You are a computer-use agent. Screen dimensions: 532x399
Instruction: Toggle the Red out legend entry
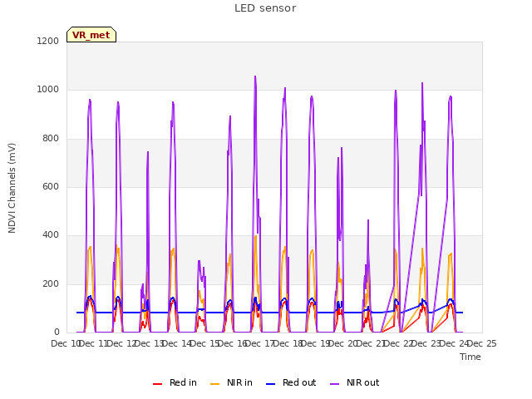[x=291, y=382]
